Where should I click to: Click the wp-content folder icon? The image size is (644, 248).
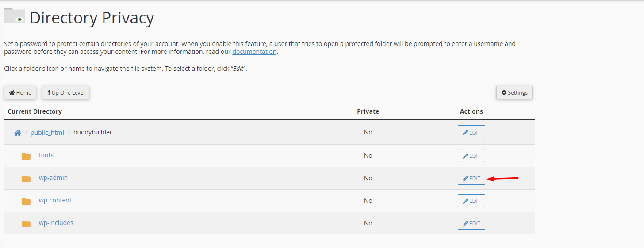coord(26,201)
